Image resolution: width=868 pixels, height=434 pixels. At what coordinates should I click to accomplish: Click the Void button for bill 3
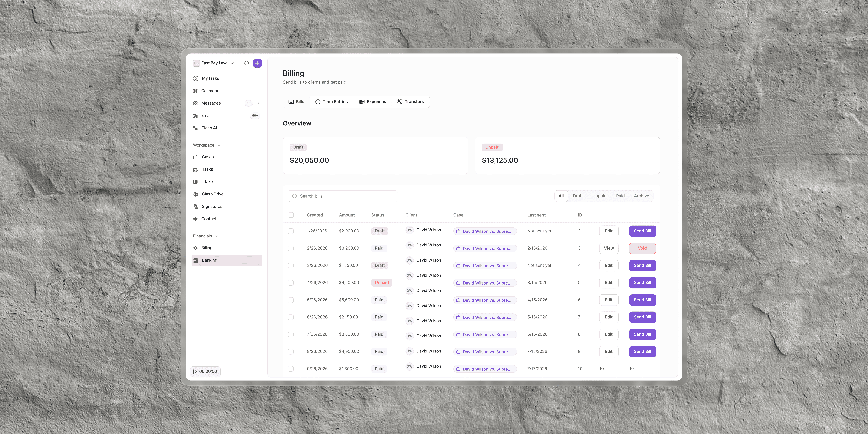[x=642, y=248]
